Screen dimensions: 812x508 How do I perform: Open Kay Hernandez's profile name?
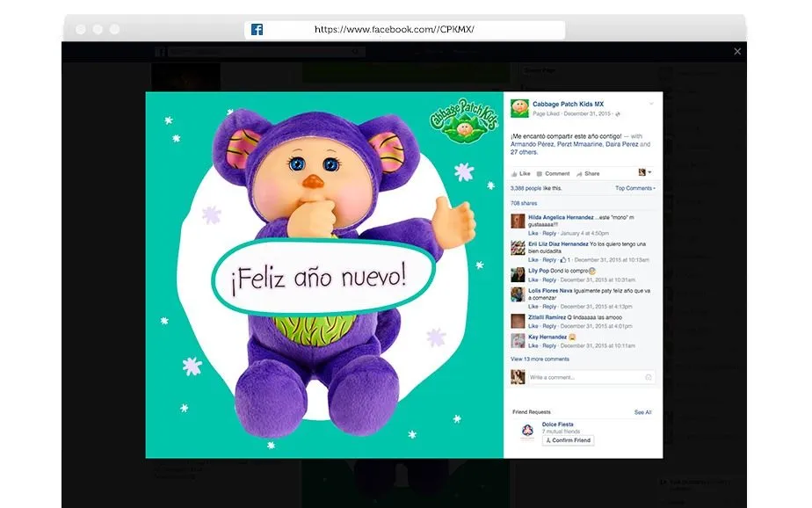pos(547,337)
